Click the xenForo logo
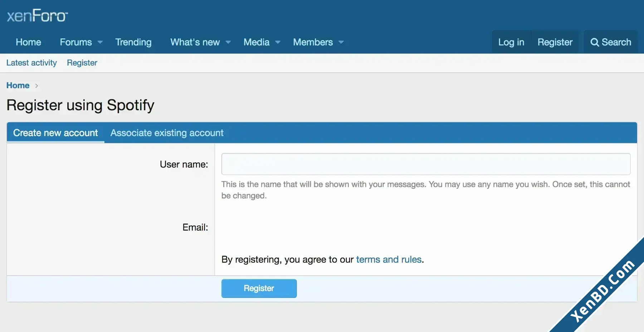The image size is (644, 332). point(37,16)
